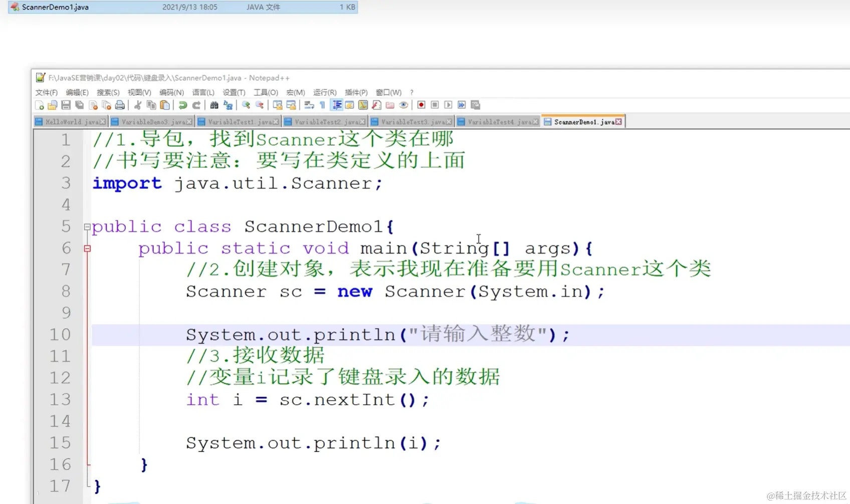Click the new keyword on line 8

click(x=355, y=292)
